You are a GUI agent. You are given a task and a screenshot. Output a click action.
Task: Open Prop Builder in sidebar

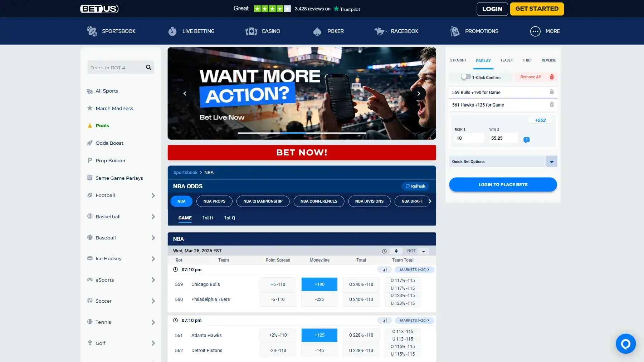pyautogui.click(x=107, y=160)
